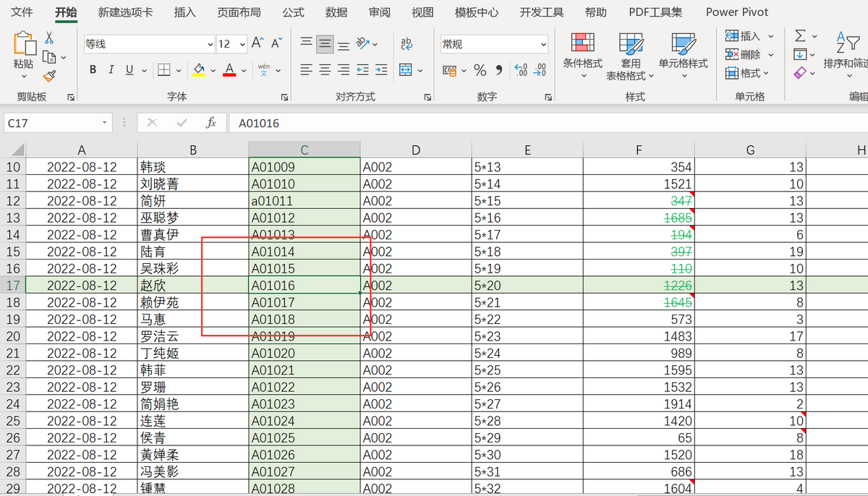Click the Clear eraser icon
This screenshot has width=868, height=496.
click(800, 73)
